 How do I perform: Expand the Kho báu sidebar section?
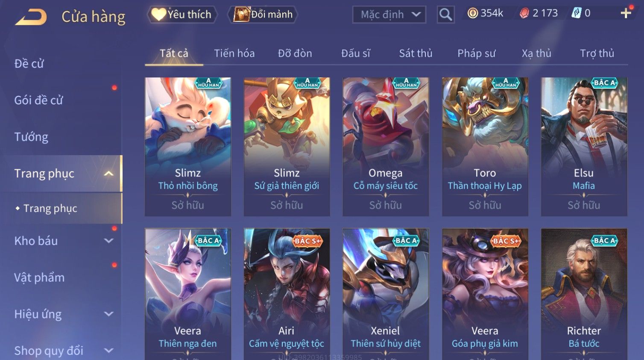coord(109,241)
